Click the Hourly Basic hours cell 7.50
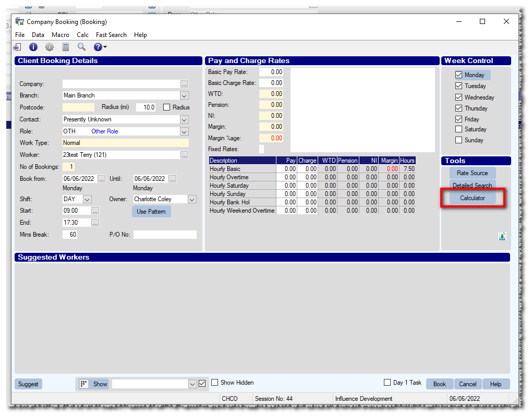Screen dimensions: 532x417 [x=407, y=169]
